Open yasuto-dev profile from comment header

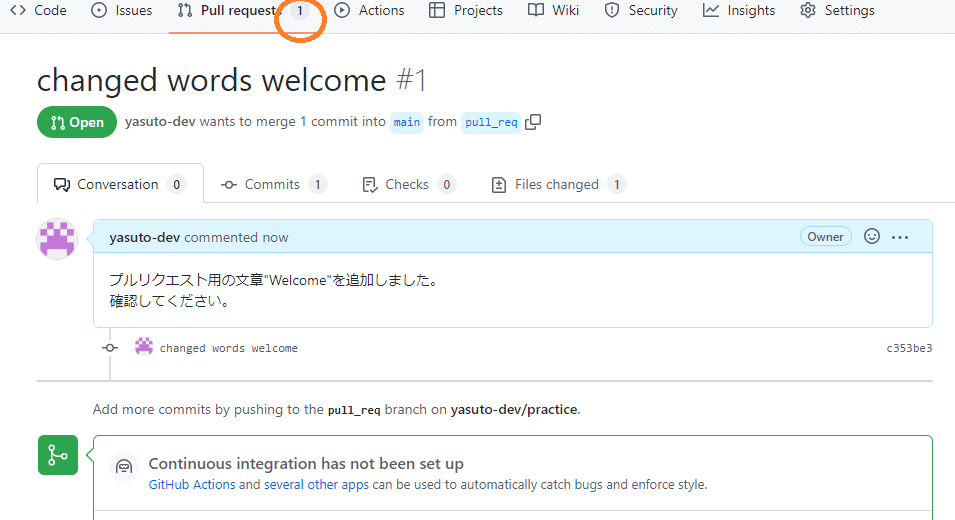(144, 237)
